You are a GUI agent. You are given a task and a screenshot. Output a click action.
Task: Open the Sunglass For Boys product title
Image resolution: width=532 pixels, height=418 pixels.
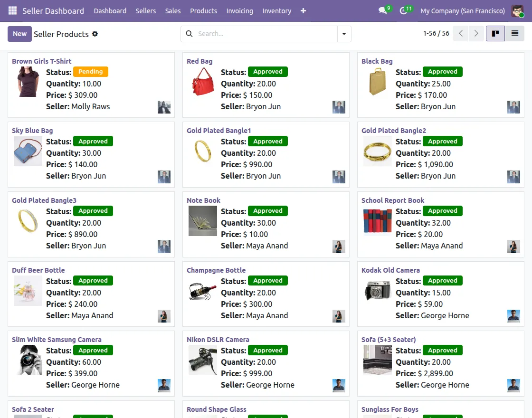tap(390, 409)
